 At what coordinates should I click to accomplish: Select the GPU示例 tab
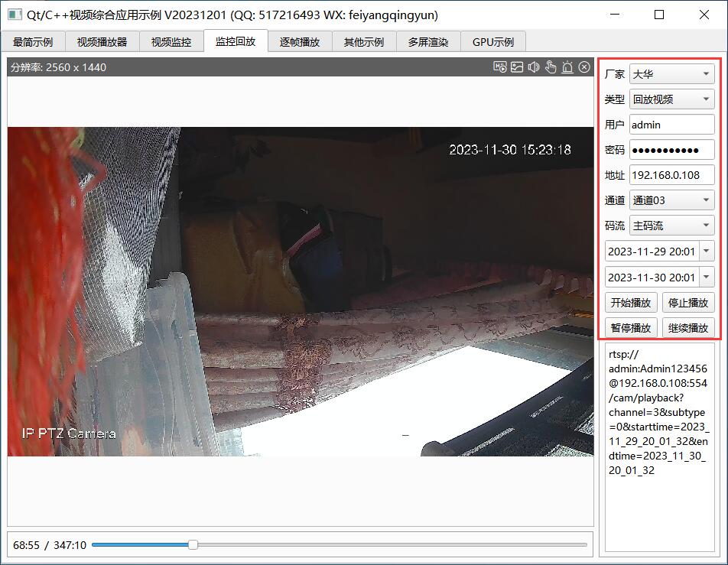(x=493, y=42)
